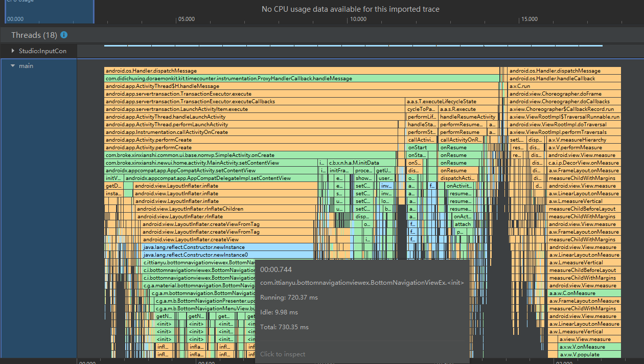Select the a.a.w.C.onMeasure bar
The image size is (644, 364).
pos(584,293)
